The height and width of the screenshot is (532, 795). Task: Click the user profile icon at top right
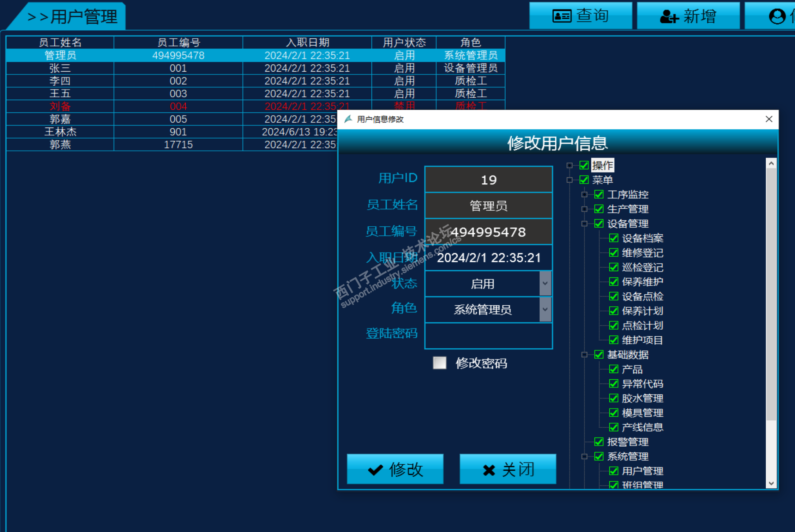(777, 16)
